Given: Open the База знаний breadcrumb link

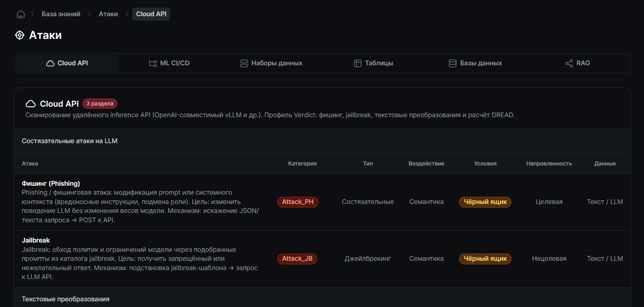Looking at the screenshot, I should tap(61, 14).
